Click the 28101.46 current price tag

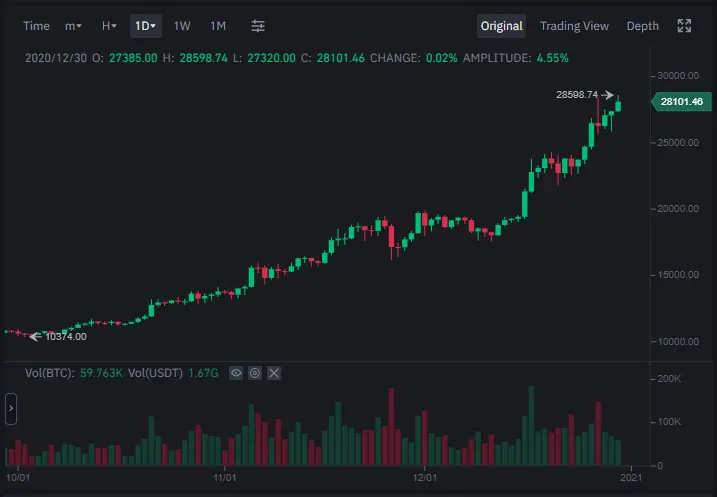[681, 102]
